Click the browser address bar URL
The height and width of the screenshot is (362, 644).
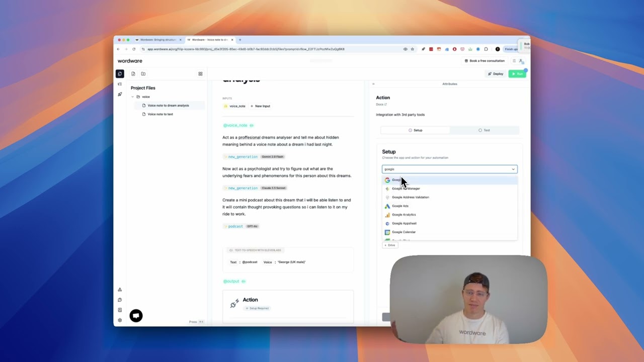click(x=246, y=49)
